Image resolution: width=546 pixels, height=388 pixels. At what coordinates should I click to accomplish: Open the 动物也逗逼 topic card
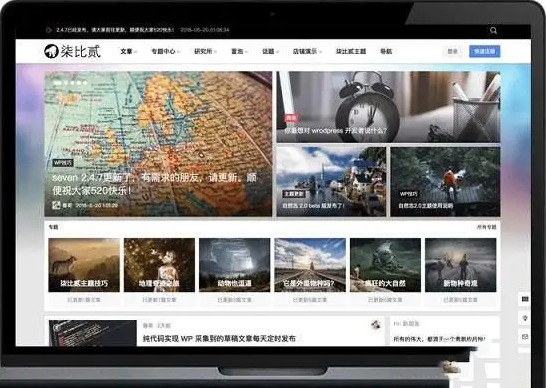pos(234,265)
